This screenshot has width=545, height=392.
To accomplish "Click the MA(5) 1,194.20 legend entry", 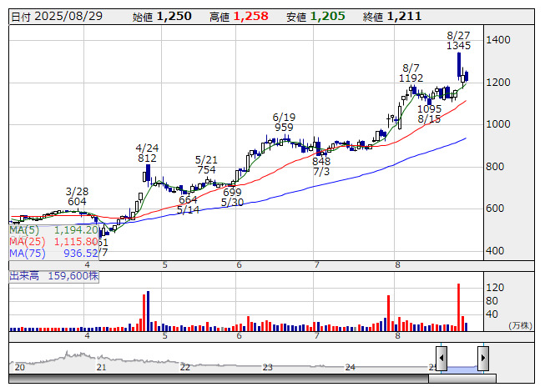I will pyautogui.click(x=54, y=230).
